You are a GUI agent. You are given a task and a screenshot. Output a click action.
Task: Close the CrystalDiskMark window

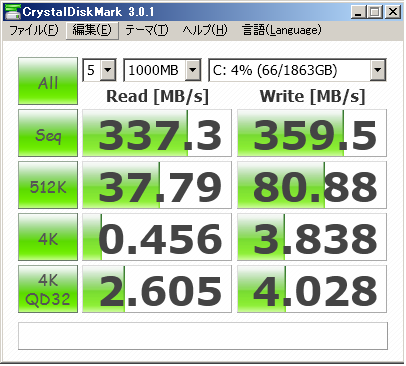click(x=393, y=12)
